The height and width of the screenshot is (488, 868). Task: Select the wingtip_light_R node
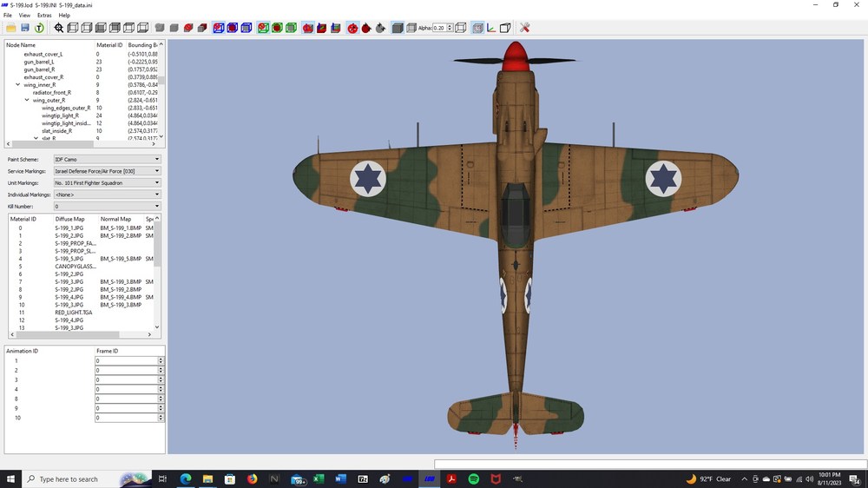(x=60, y=115)
